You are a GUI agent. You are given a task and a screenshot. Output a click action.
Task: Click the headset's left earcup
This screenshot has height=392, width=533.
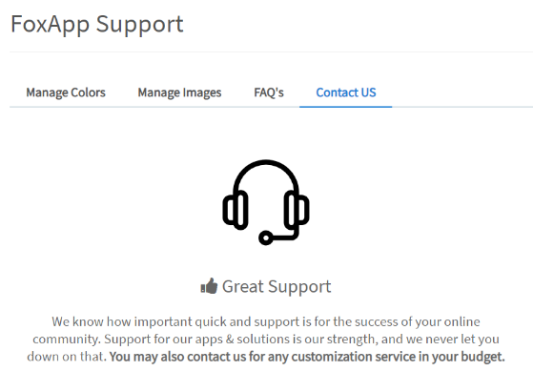(236, 210)
